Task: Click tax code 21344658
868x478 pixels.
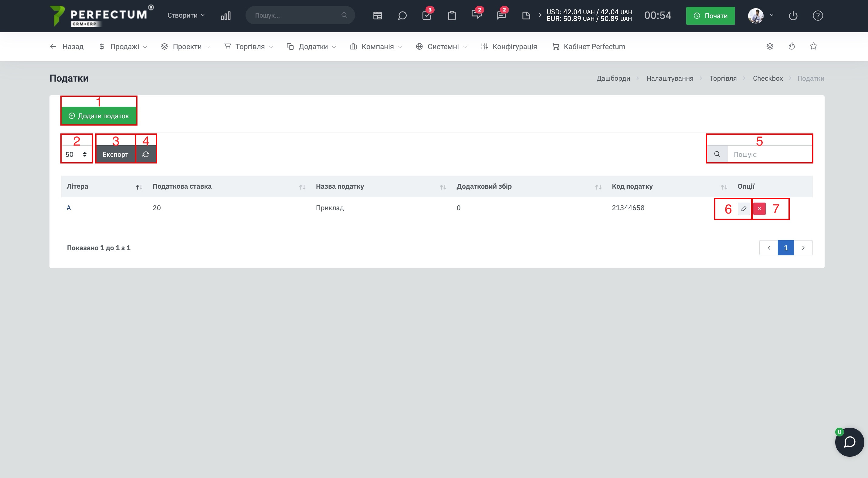Action: click(x=628, y=208)
